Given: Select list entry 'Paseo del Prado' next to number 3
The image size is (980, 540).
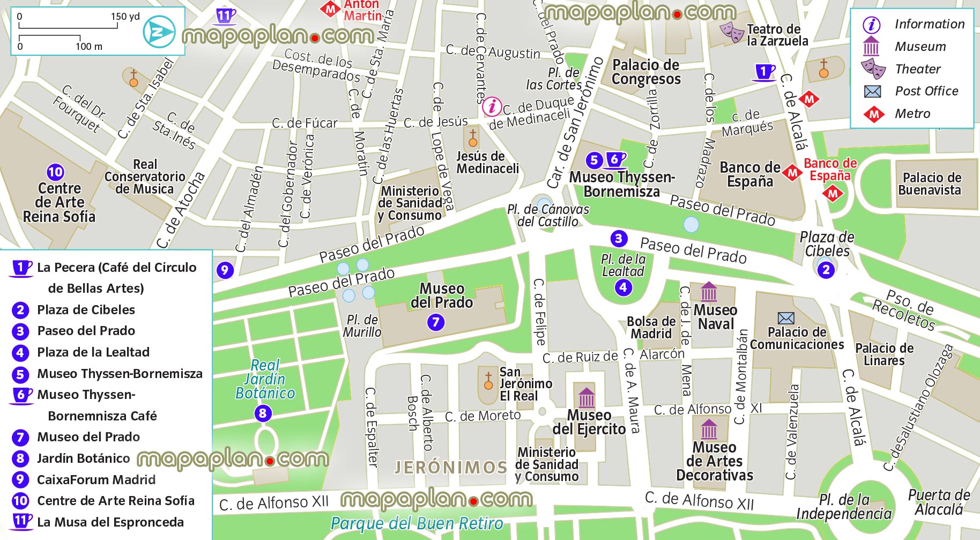Looking at the screenshot, I should point(86,331).
